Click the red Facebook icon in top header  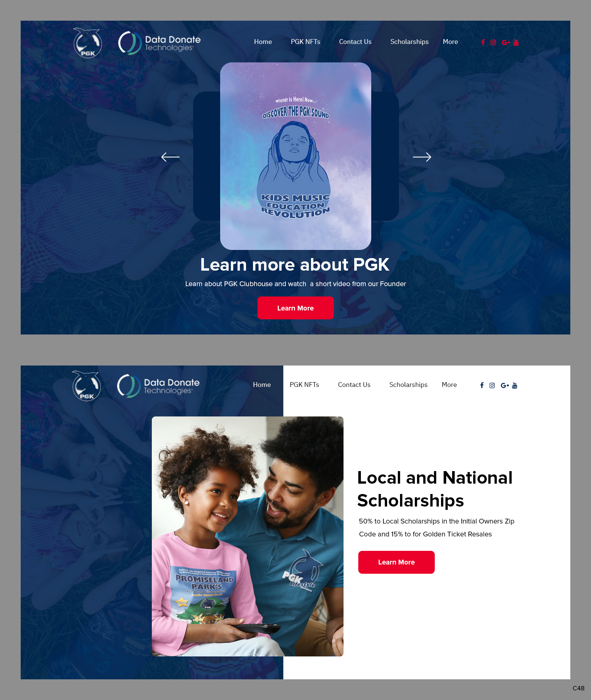483,42
